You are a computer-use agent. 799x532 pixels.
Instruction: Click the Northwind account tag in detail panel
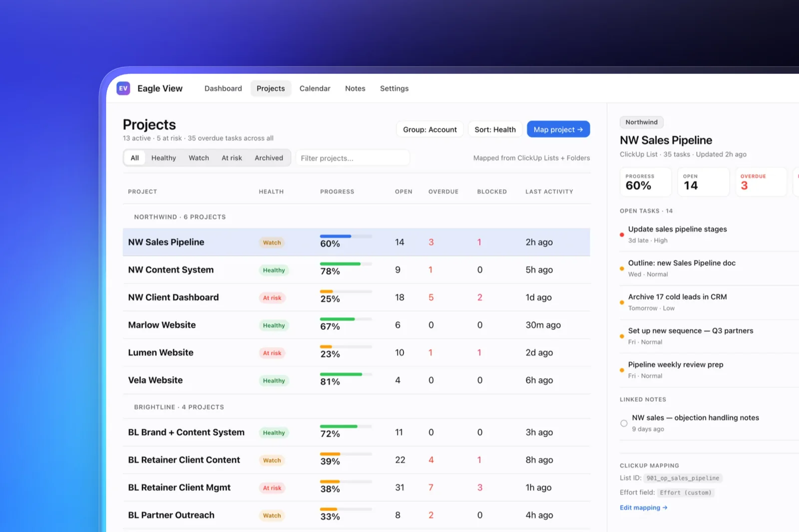click(642, 122)
